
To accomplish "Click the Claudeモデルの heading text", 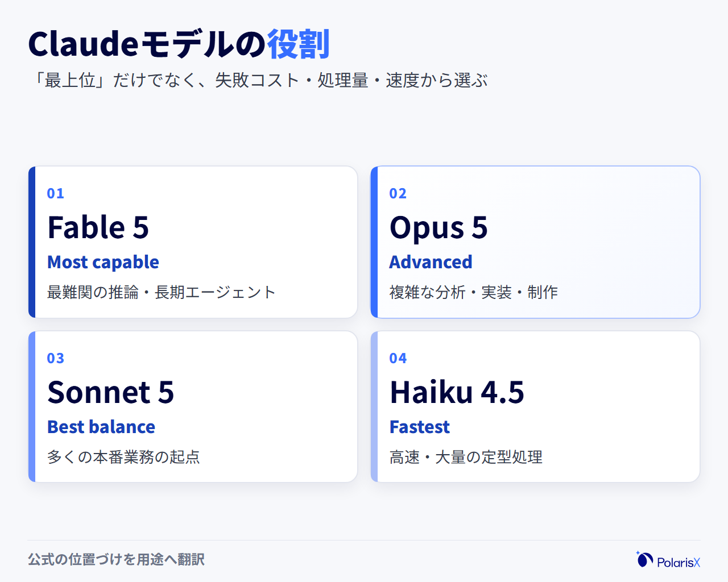I will (147, 44).
